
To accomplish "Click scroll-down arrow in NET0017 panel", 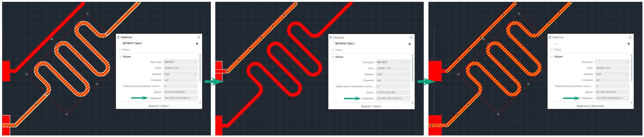I will pos(200,103).
